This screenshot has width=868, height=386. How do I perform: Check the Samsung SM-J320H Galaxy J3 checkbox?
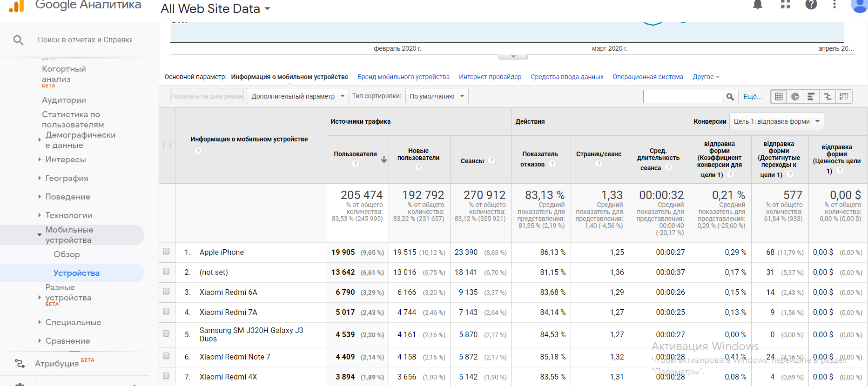(x=166, y=334)
